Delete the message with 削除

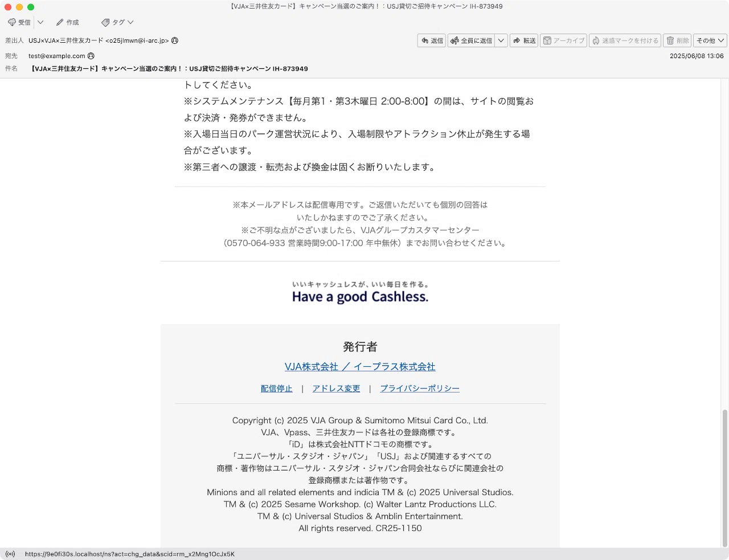click(677, 40)
